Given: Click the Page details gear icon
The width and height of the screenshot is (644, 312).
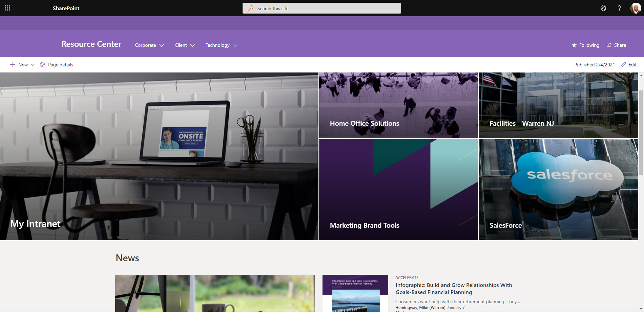Looking at the screenshot, I should (x=43, y=65).
